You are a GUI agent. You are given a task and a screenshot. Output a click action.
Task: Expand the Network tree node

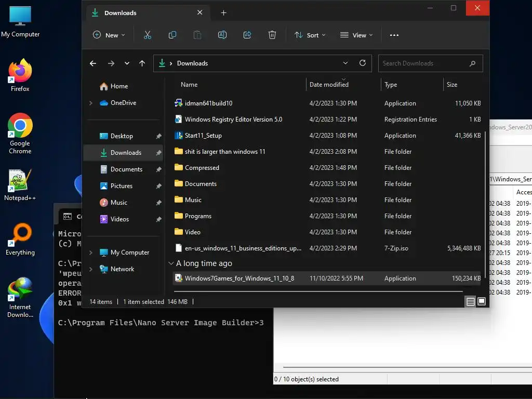tap(90, 269)
